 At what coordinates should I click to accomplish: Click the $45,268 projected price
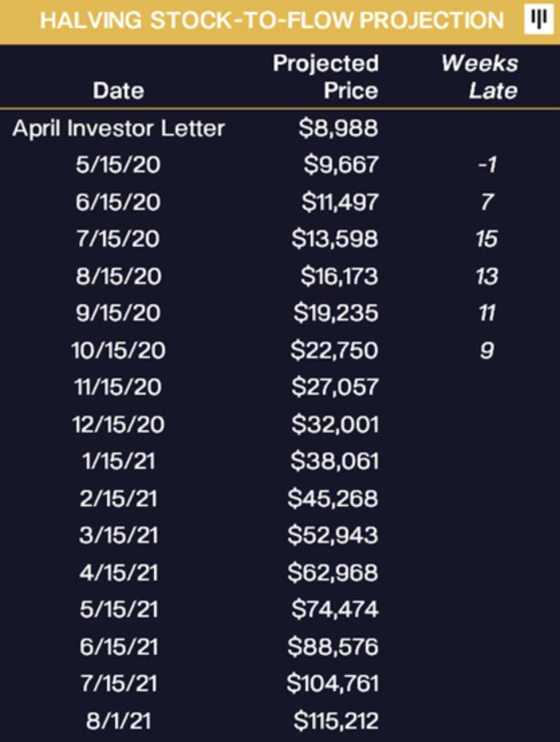click(333, 498)
